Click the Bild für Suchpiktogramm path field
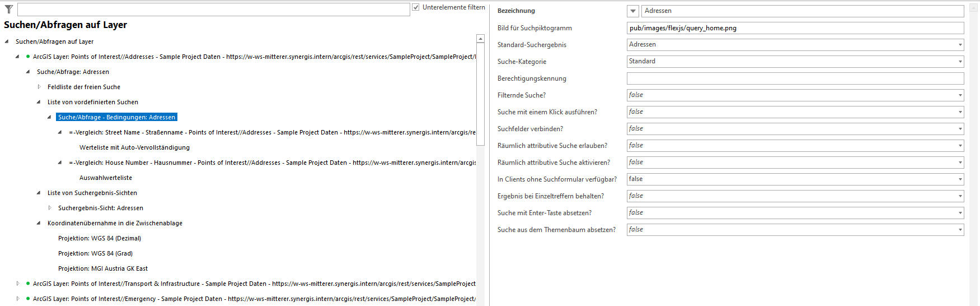The height and width of the screenshot is (306, 980). (x=795, y=28)
